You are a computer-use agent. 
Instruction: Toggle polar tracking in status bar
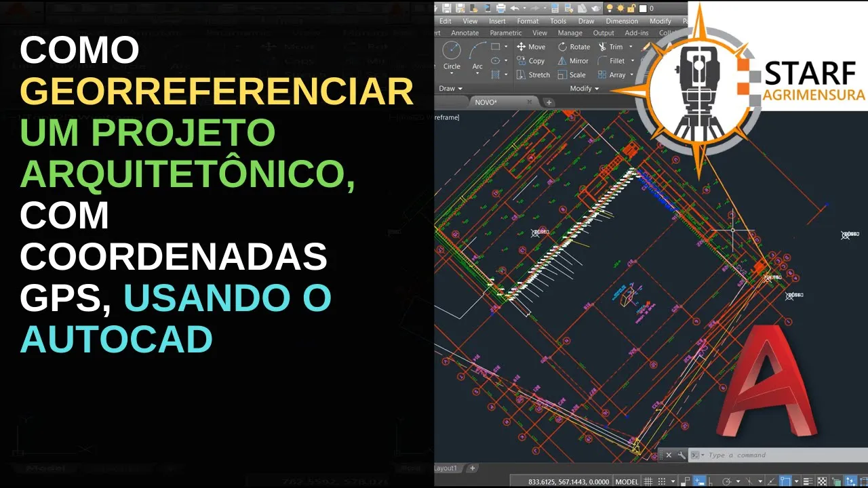click(x=726, y=481)
